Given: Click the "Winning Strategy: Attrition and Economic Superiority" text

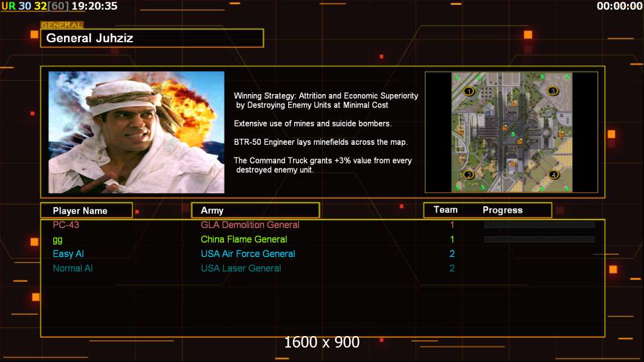Looking at the screenshot, I should [x=326, y=95].
